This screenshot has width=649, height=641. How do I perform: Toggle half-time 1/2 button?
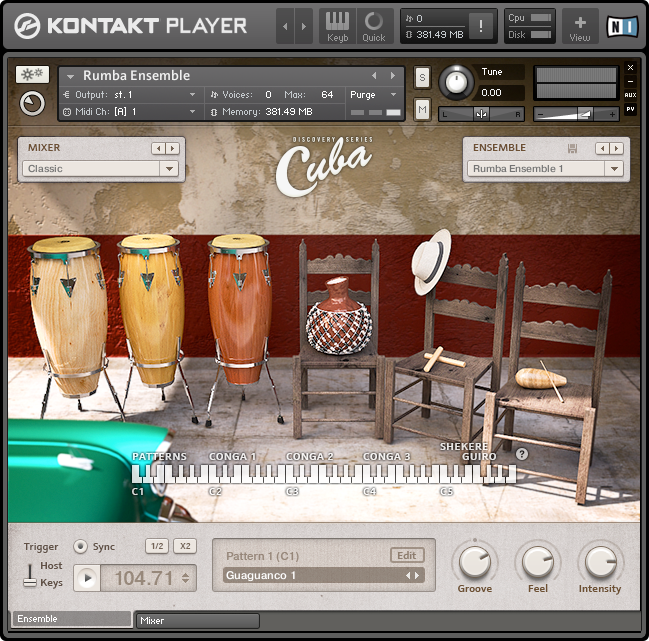pyautogui.click(x=157, y=546)
